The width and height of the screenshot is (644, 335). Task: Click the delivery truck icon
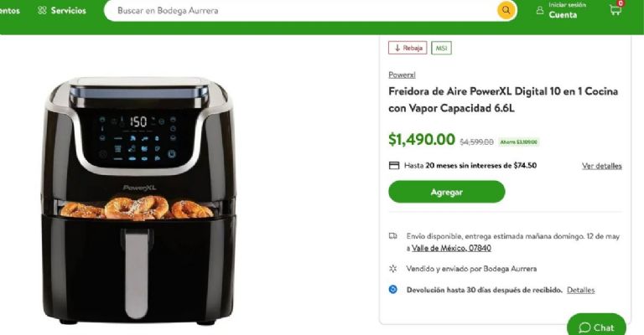(x=393, y=236)
